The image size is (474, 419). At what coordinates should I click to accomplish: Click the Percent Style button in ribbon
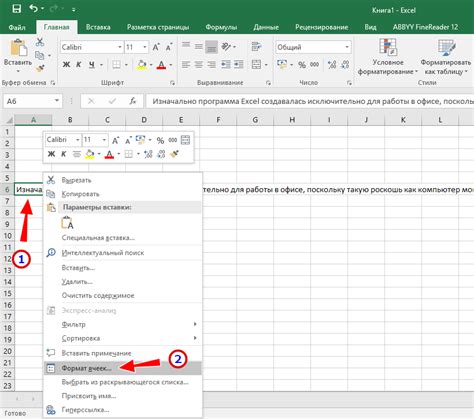pos(302,65)
